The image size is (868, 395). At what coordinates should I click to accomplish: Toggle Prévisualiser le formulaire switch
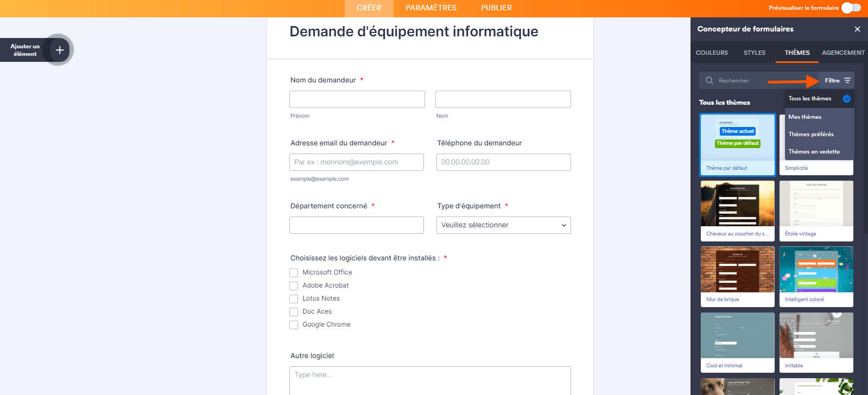pyautogui.click(x=851, y=8)
